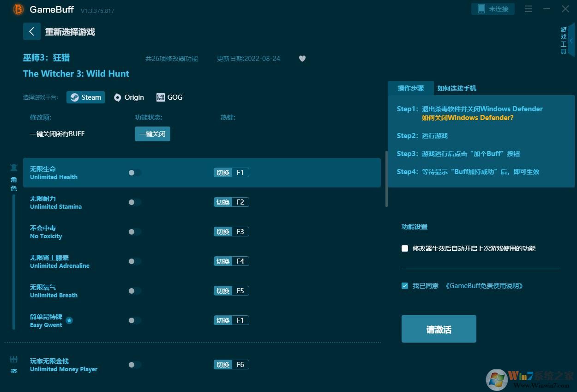The width and height of the screenshot is (577, 392).
Task: Click the GameBuff logo icon
Action: coord(18,9)
